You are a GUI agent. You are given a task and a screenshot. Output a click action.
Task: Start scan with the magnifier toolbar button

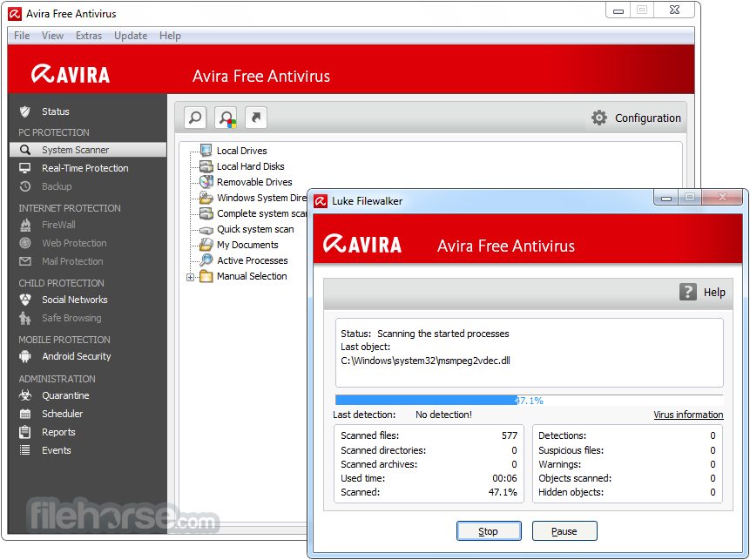point(195,118)
